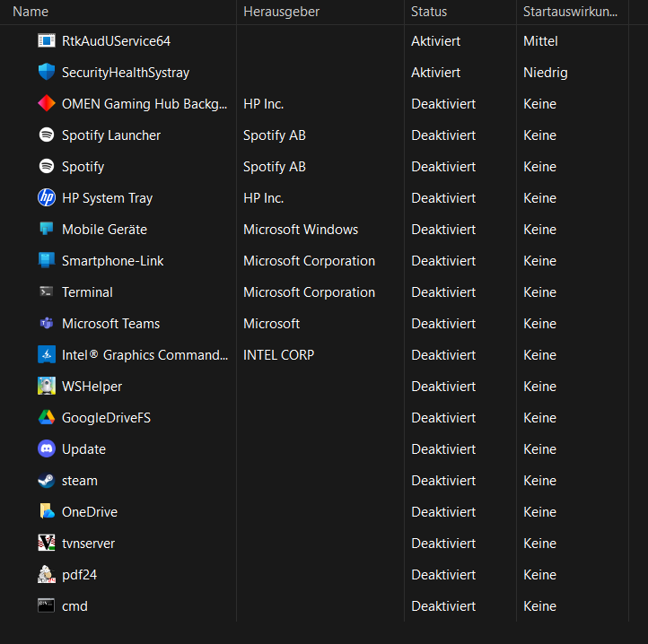
Task: Click the Spotify Launcher icon
Action: click(x=47, y=135)
